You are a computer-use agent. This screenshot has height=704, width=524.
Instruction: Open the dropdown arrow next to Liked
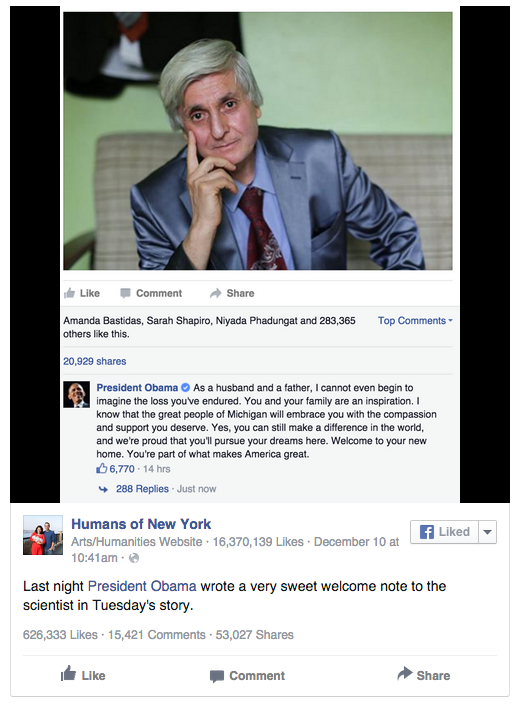[x=488, y=532]
